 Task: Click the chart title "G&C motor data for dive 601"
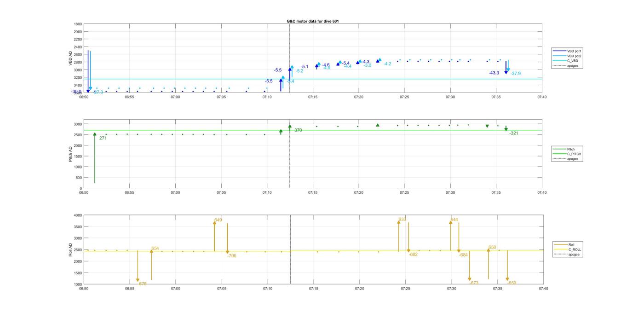click(x=313, y=21)
